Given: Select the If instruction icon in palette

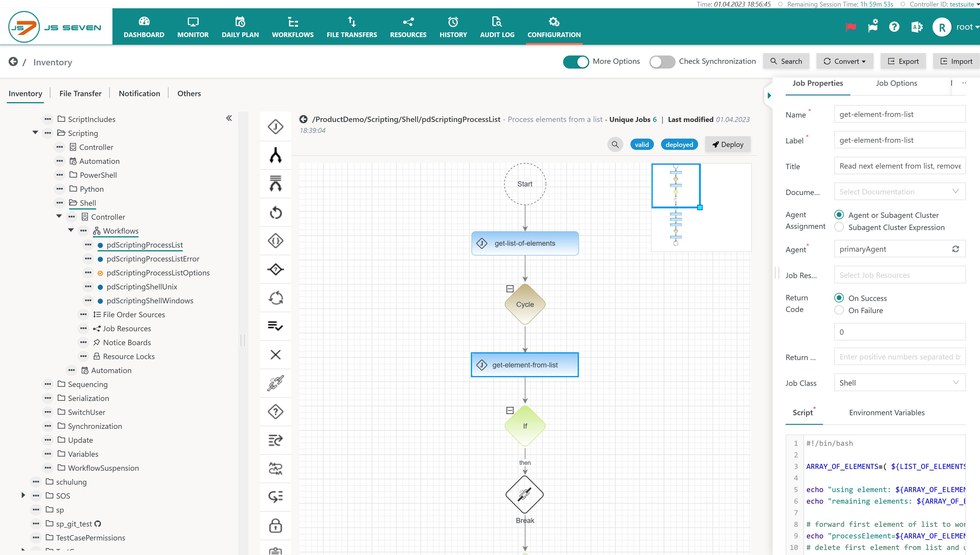Looking at the screenshot, I should 275,269.
